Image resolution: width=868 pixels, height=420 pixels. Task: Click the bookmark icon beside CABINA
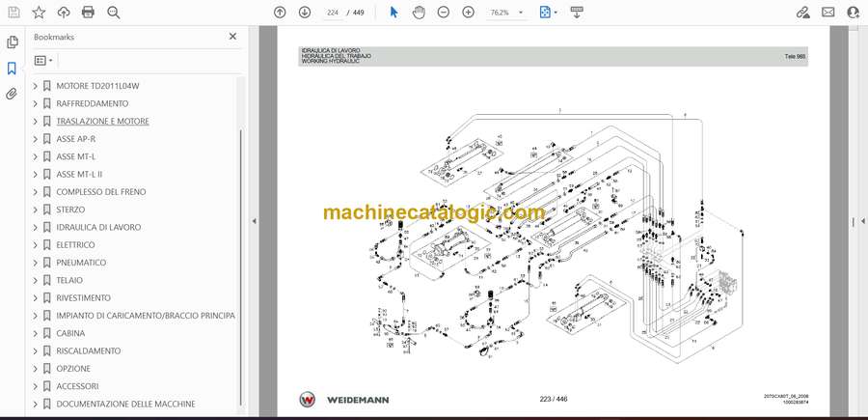pos(46,333)
